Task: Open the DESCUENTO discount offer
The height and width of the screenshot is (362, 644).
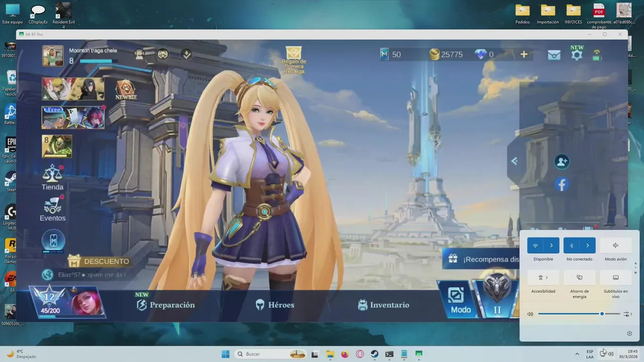Action: [99, 261]
